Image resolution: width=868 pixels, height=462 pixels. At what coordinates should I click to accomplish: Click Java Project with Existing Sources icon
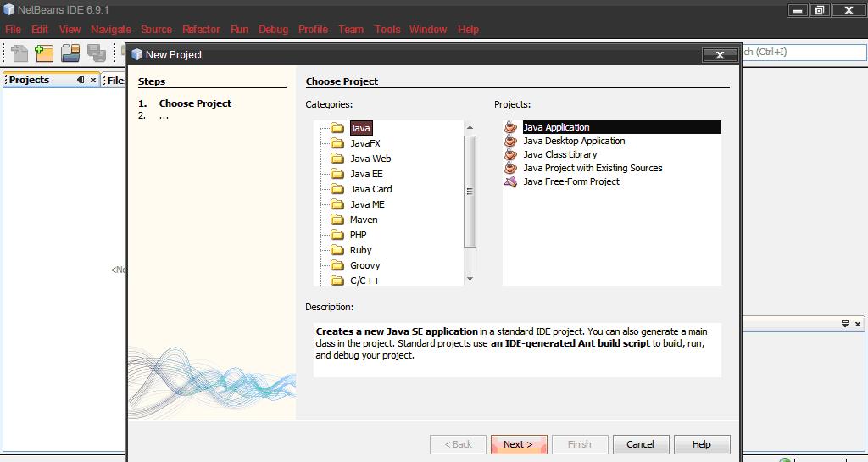pos(510,168)
